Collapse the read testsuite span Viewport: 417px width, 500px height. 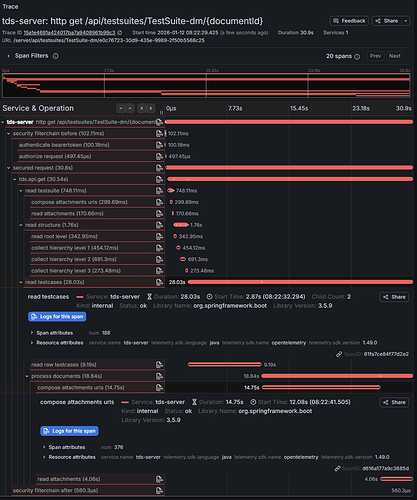(x=21, y=191)
